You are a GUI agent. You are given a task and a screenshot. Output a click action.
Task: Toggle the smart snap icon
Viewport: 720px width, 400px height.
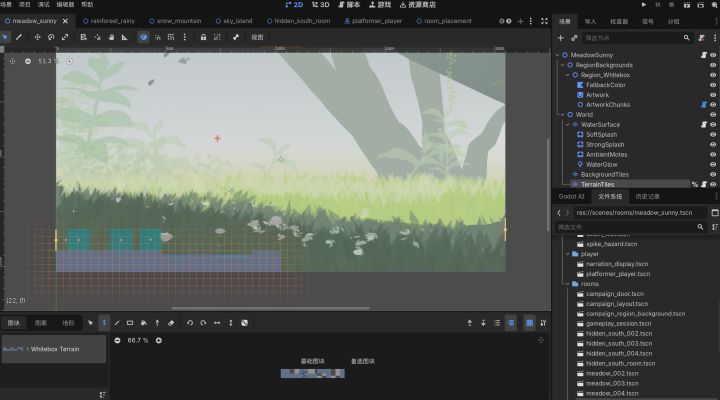tap(158, 37)
